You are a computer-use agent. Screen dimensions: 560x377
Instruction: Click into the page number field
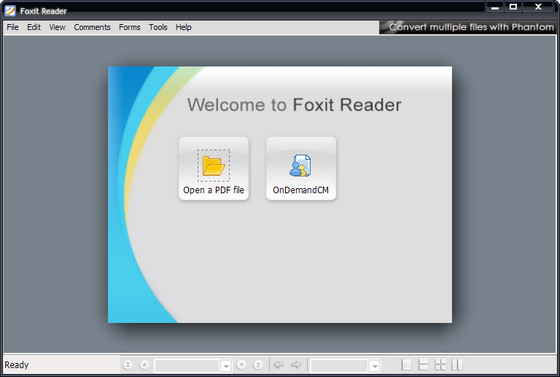tap(188, 366)
